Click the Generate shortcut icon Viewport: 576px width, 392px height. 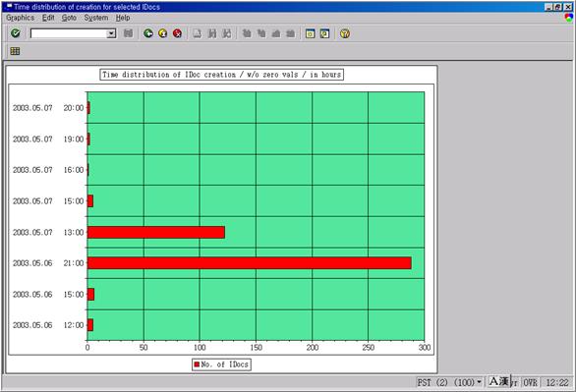(x=324, y=33)
